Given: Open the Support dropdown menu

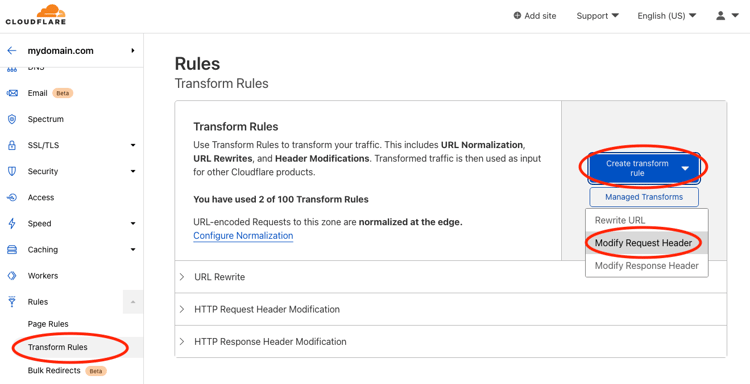Looking at the screenshot, I should pos(597,16).
